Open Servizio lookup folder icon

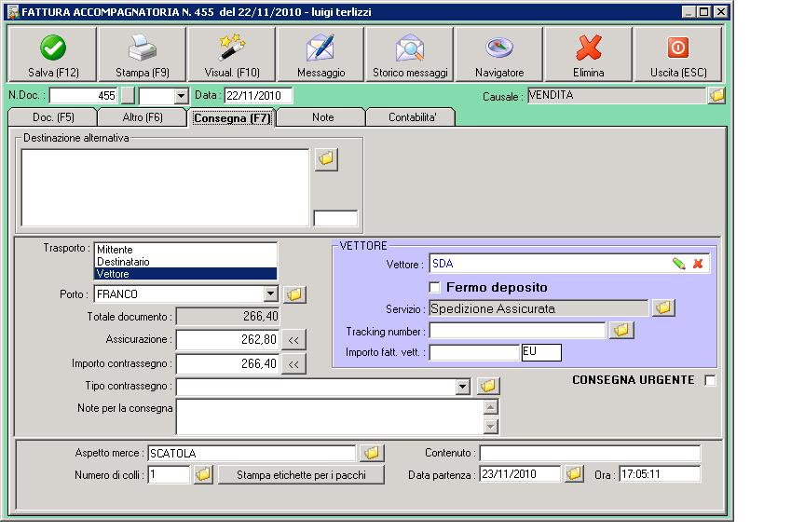coord(663,307)
